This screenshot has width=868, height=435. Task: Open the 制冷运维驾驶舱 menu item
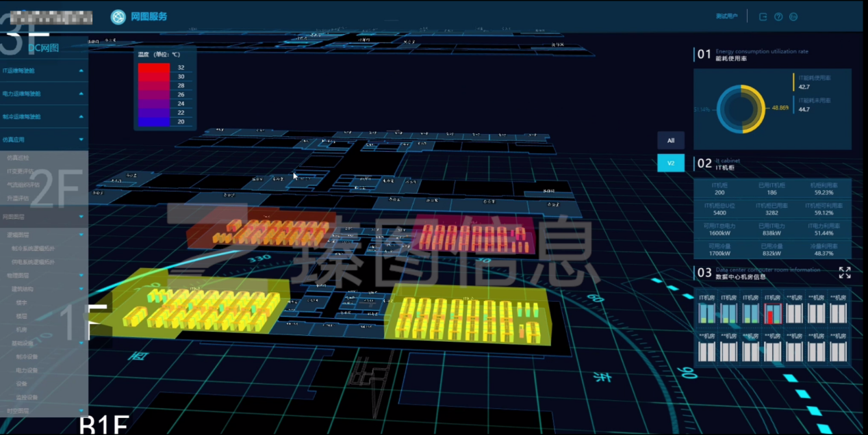pyautogui.click(x=44, y=117)
